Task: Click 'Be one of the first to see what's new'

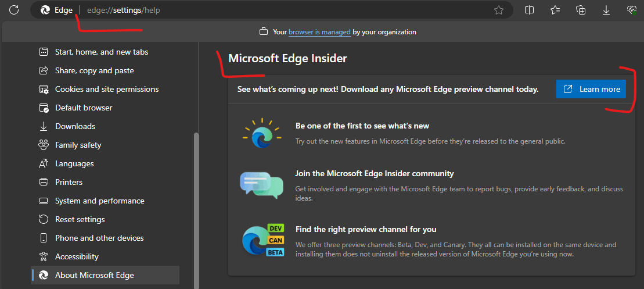Action: (362, 126)
